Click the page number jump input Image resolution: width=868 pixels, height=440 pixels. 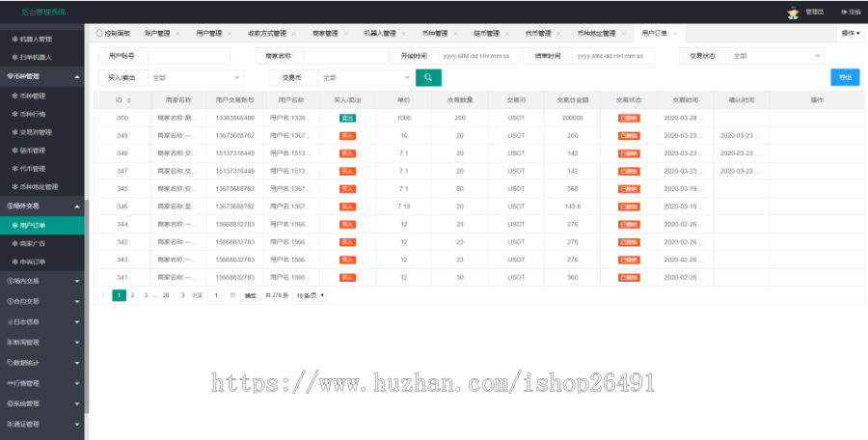pos(216,295)
